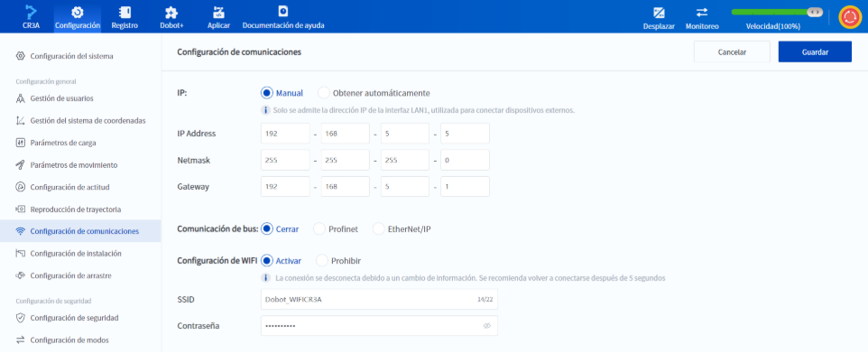The height and width of the screenshot is (363, 868).
Task: Open the Dobot+ plugin icon
Action: click(x=171, y=13)
